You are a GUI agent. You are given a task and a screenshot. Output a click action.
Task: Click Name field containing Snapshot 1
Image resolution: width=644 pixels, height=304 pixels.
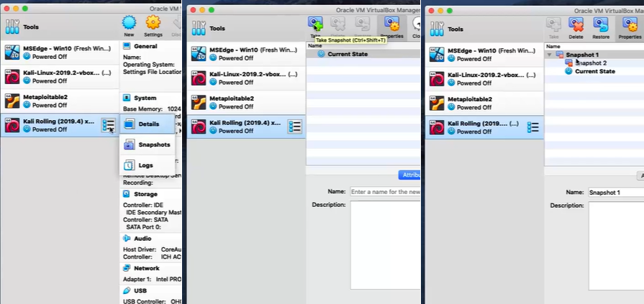(x=616, y=192)
